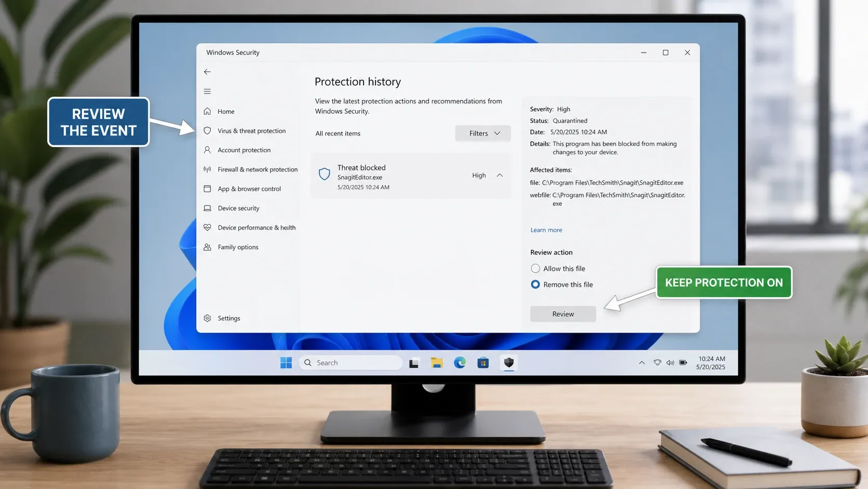Open the Settings menu item
Screen dimensions: 868x489
click(229, 319)
